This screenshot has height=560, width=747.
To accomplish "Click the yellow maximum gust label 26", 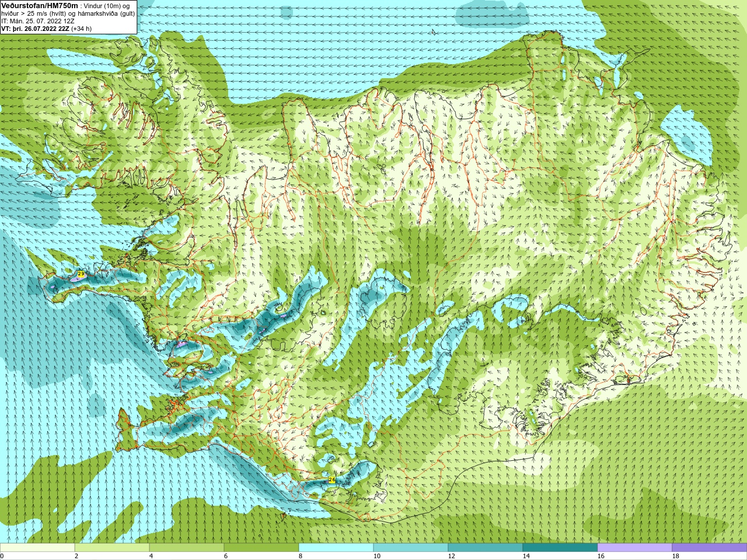I will pyautogui.click(x=332, y=480).
